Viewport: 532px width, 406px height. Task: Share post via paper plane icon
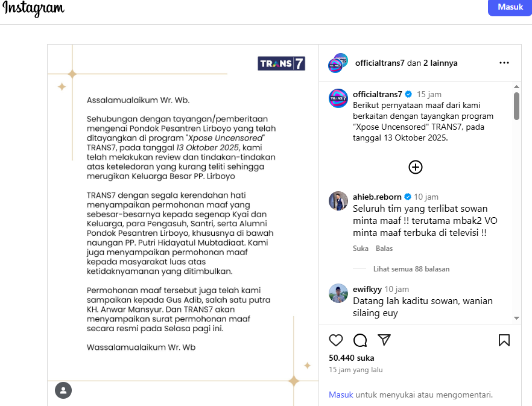click(x=384, y=340)
